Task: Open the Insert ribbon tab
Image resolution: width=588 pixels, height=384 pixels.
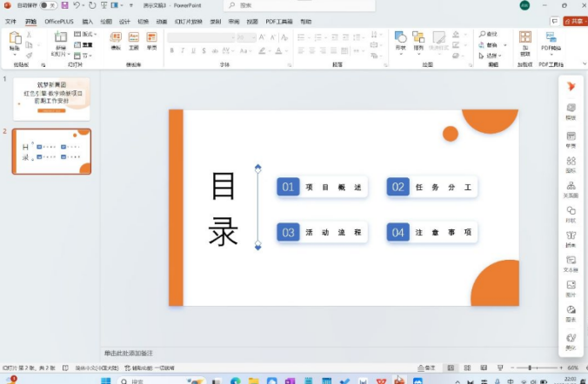Action: coord(87,20)
